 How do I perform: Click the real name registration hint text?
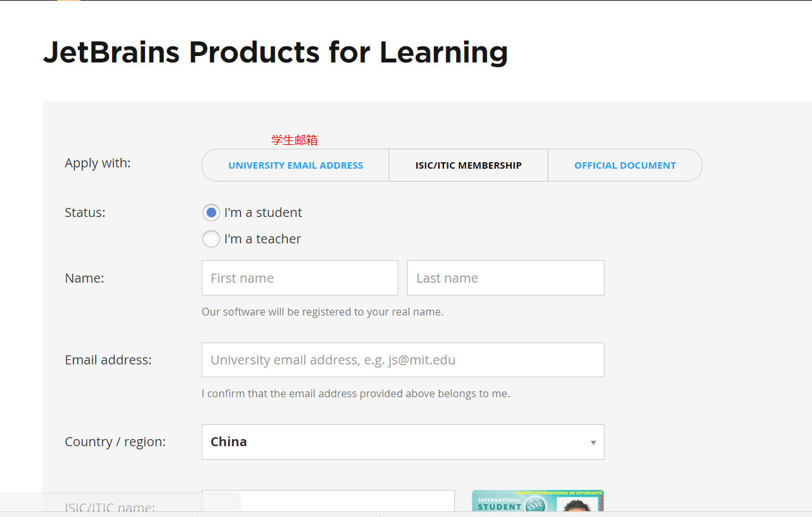click(322, 312)
